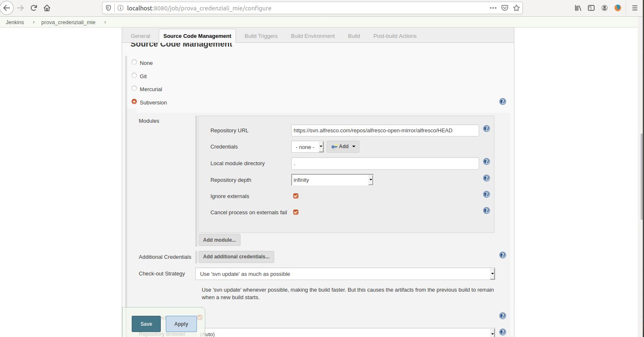The width and height of the screenshot is (644, 337).
Task: Toggle the browser sidebar icon
Action: pos(591,8)
